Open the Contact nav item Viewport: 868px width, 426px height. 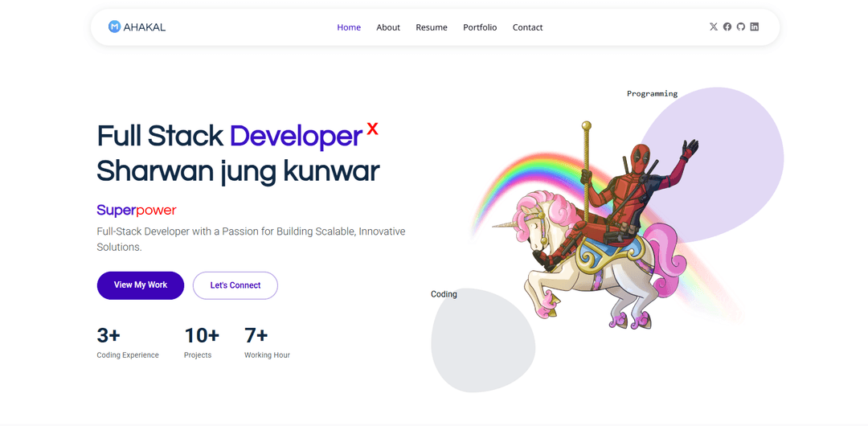(x=527, y=27)
